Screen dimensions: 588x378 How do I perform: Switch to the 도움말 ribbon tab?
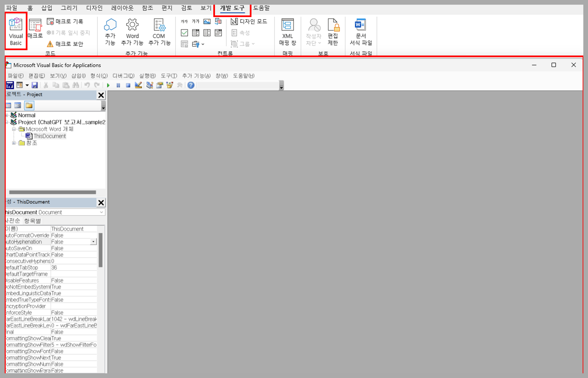[261, 8]
